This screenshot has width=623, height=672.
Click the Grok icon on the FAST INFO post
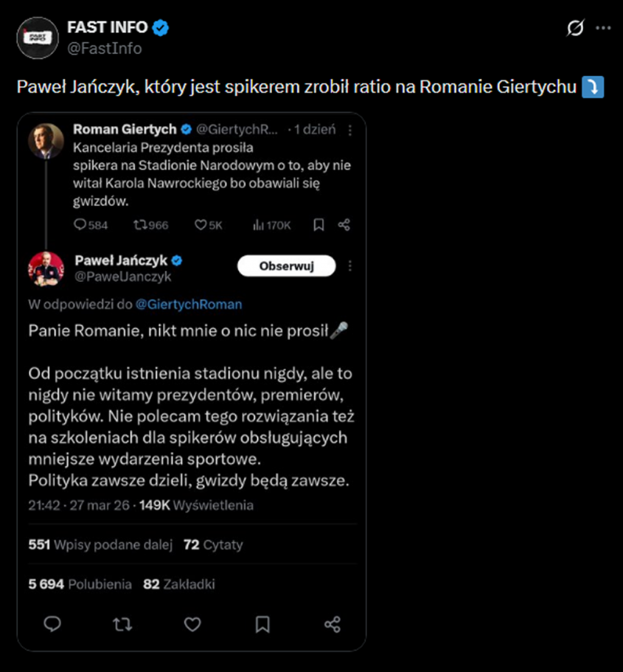click(x=575, y=28)
